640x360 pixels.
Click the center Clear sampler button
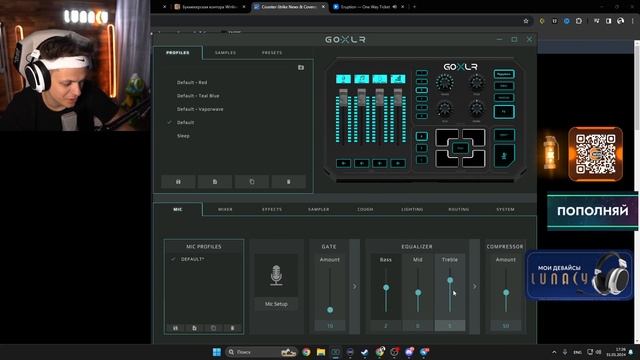[460, 148]
